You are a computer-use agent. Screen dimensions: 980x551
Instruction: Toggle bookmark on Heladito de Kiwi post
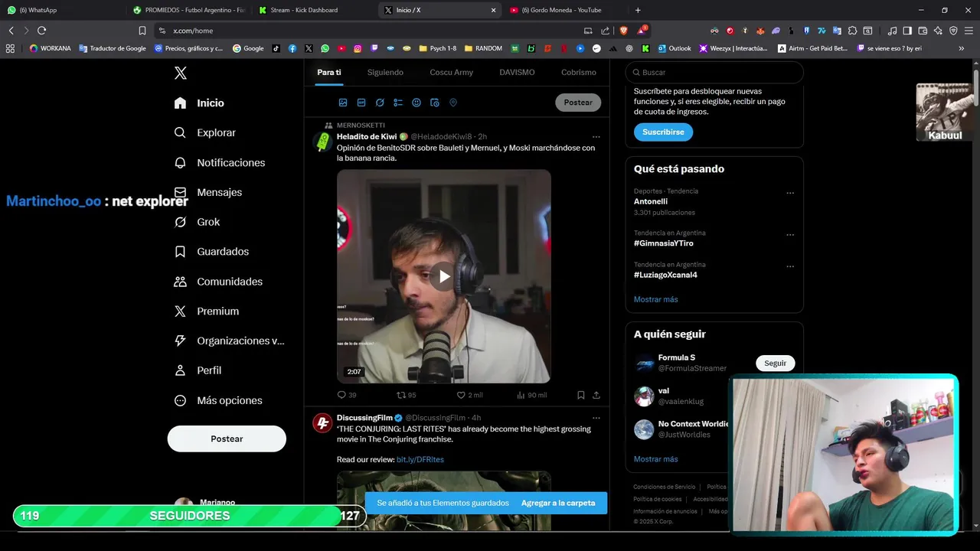[581, 395]
